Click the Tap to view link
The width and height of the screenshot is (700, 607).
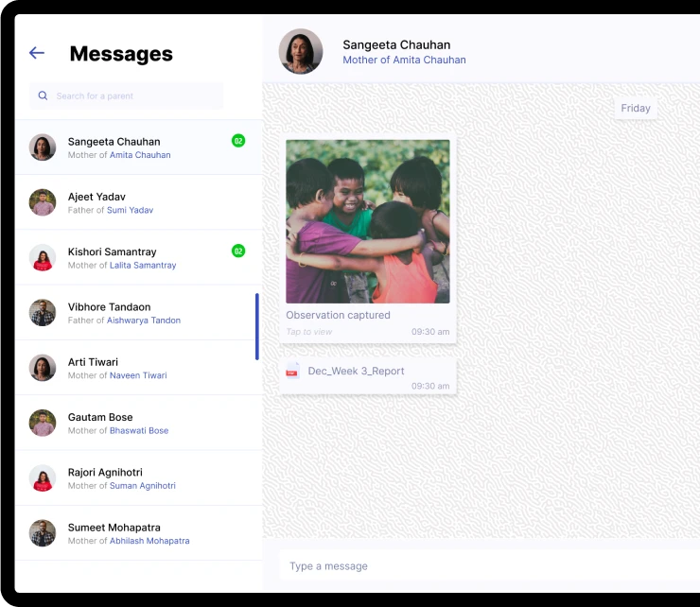click(309, 332)
